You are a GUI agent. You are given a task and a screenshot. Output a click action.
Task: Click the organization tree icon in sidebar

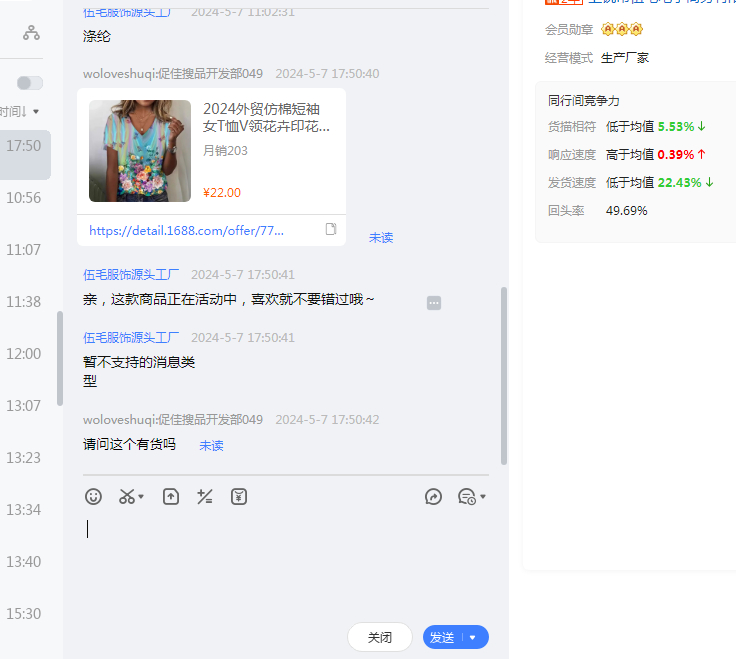[x=31, y=33]
